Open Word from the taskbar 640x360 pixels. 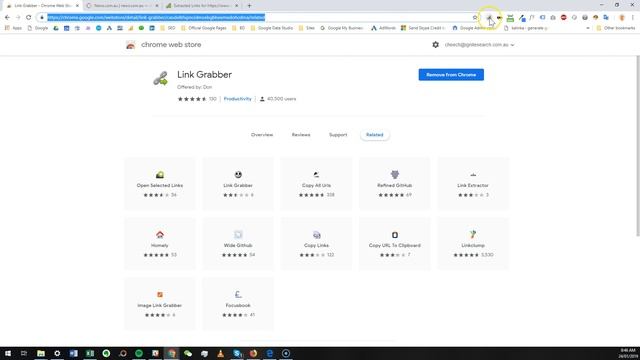73,353
